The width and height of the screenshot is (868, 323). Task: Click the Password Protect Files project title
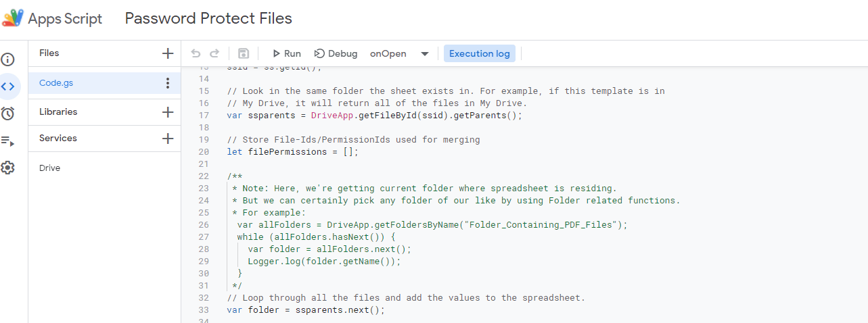[x=208, y=18]
